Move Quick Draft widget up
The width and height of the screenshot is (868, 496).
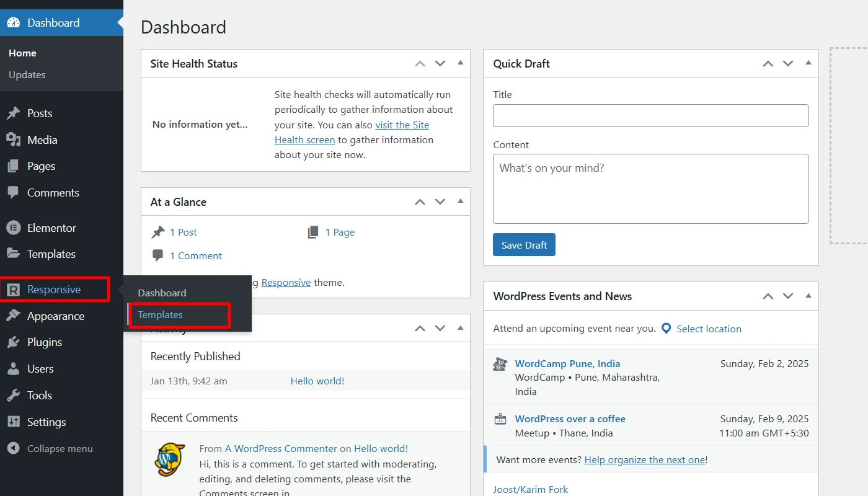tap(768, 64)
